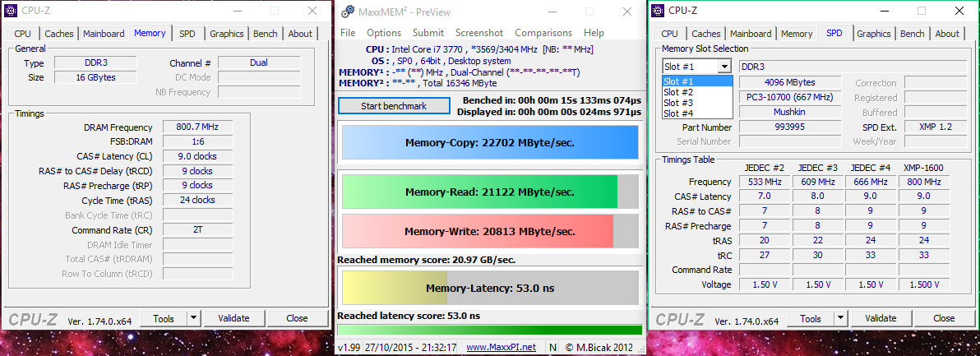The image size is (980, 356).
Task: Choose highlighted Slot #1 list entry
Action: coord(697,81)
